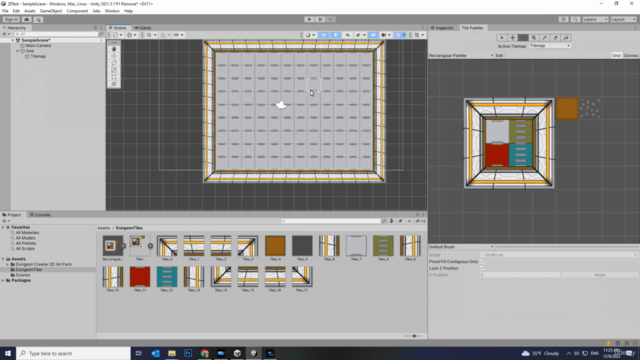Viewport: 640px width, 360px height.
Task: Click the Step forward button
Action: tap(331, 19)
